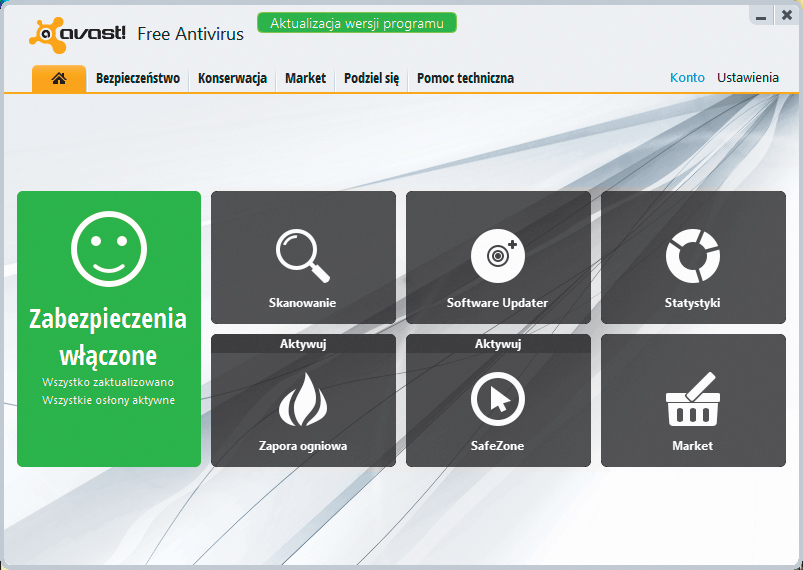Open Skanowanie magnifying glass icon
The width and height of the screenshot is (803, 570).
[x=303, y=256]
